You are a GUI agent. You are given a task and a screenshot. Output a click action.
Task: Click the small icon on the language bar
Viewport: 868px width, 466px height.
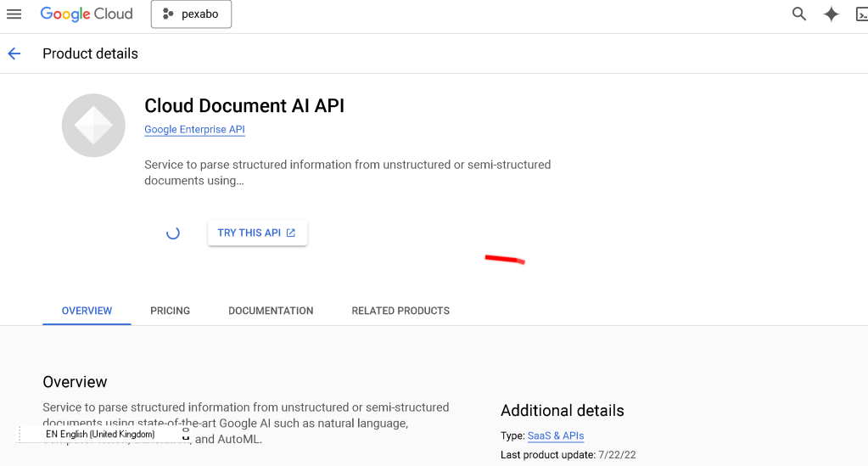pyautogui.click(x=186, y=434)
